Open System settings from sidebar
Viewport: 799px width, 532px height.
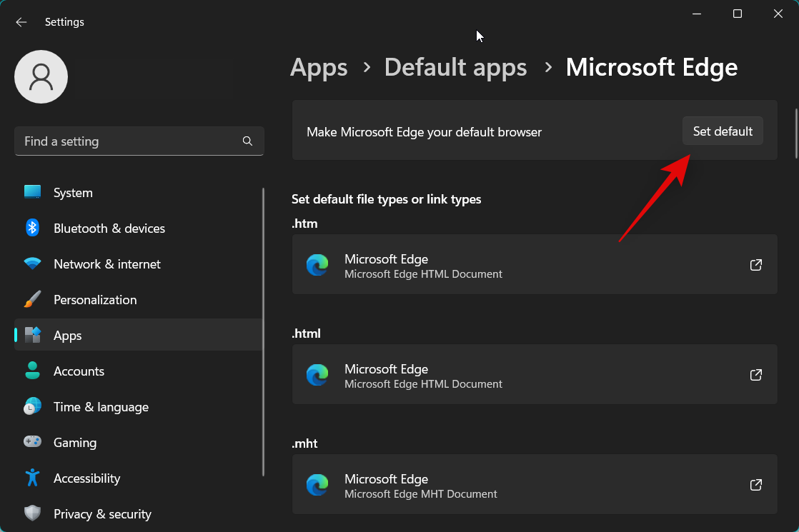coord(73,192)
